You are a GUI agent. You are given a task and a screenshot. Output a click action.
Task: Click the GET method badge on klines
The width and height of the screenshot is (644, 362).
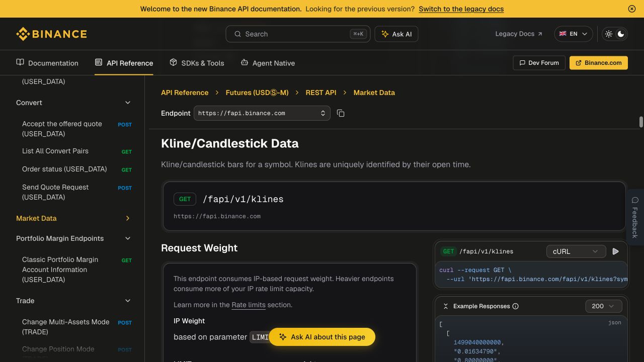185,199
